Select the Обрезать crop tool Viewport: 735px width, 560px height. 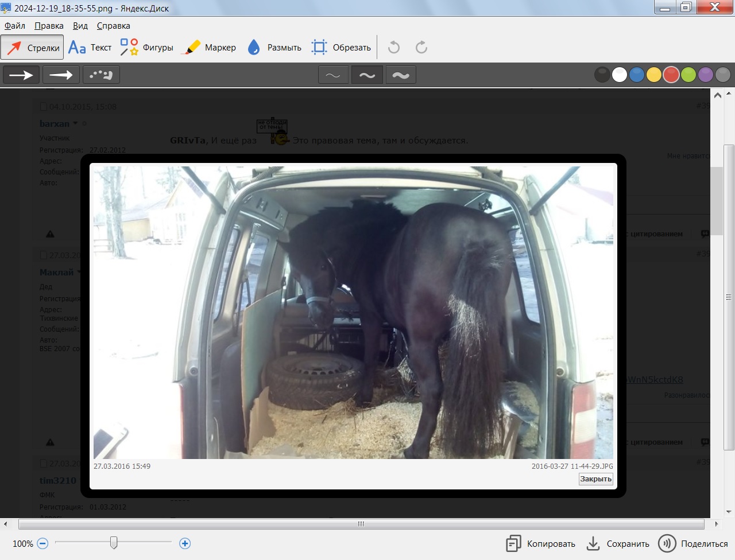(x=341, y=48)
